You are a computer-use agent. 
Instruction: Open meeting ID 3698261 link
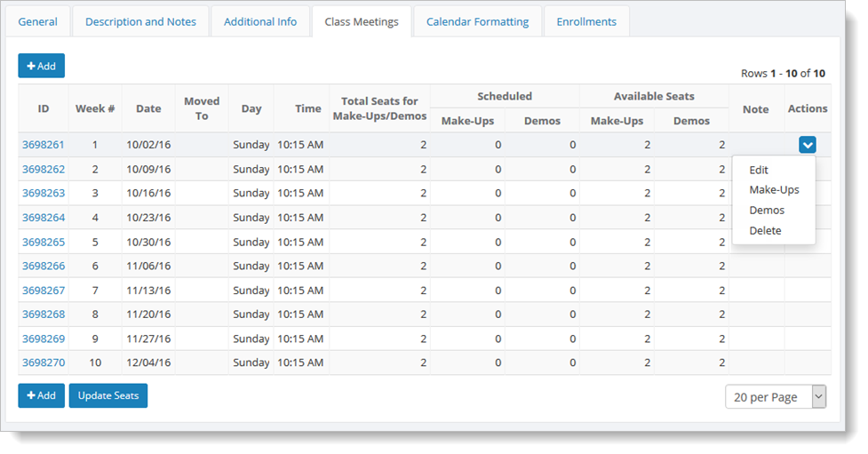[44, 145]
